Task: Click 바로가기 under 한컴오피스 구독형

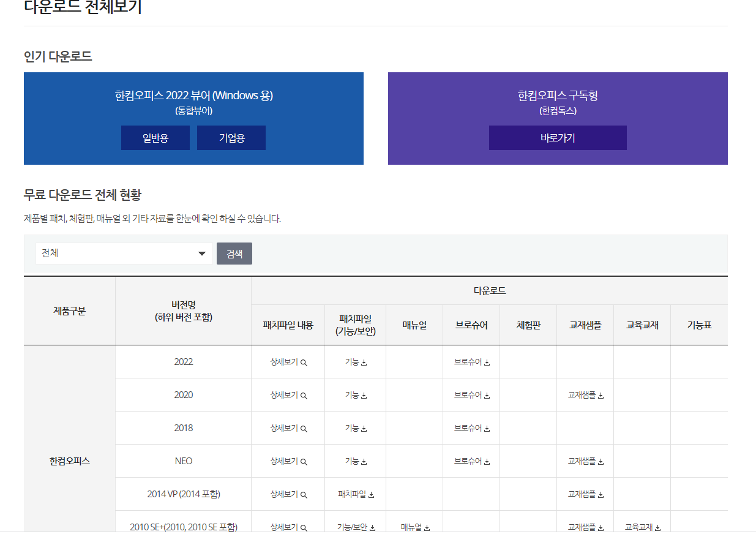Action: pyautogui.click(x=558, y=138)
